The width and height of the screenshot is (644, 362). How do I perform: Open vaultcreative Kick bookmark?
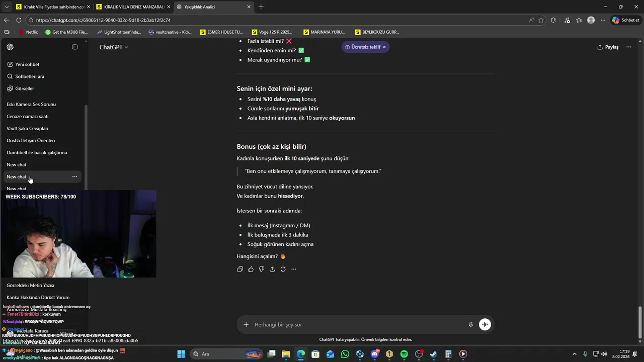171,32
